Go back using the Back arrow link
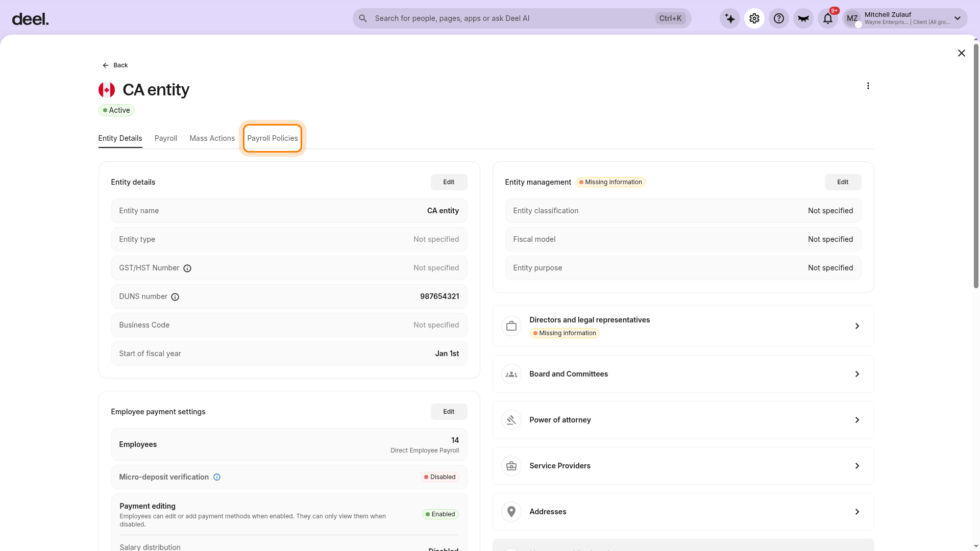 [115, 65]
